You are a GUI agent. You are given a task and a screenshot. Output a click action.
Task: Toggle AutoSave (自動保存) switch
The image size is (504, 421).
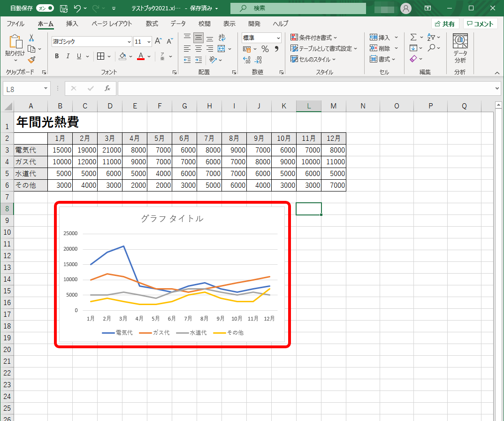(x=45, y=8)
